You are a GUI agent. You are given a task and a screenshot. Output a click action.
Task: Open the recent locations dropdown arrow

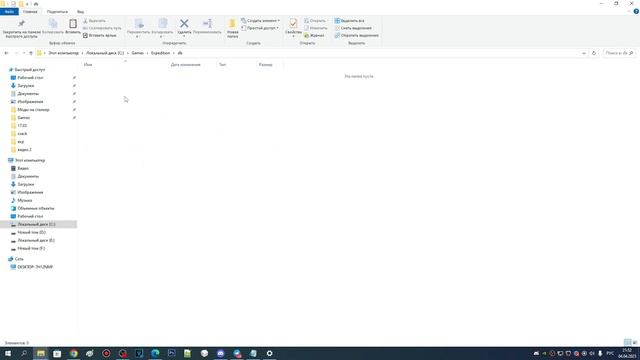[x=24, y=53]
